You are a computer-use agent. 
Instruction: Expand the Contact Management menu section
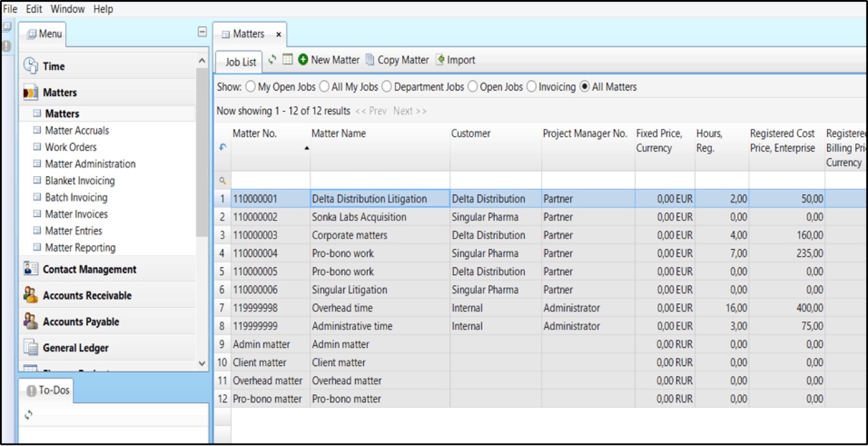(89, 269)
